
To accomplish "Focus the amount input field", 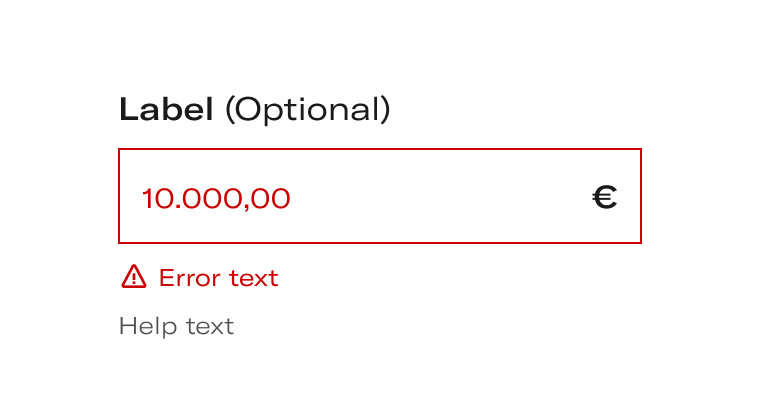I will click(380, 196).
